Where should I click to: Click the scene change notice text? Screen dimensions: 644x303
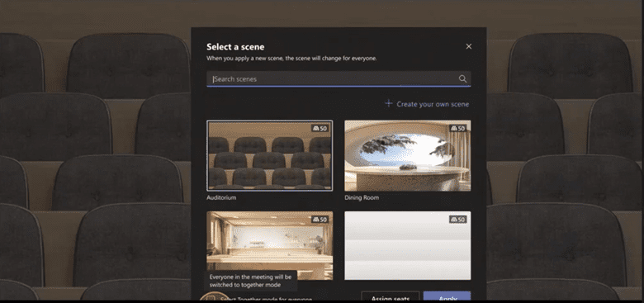(291, 59)
